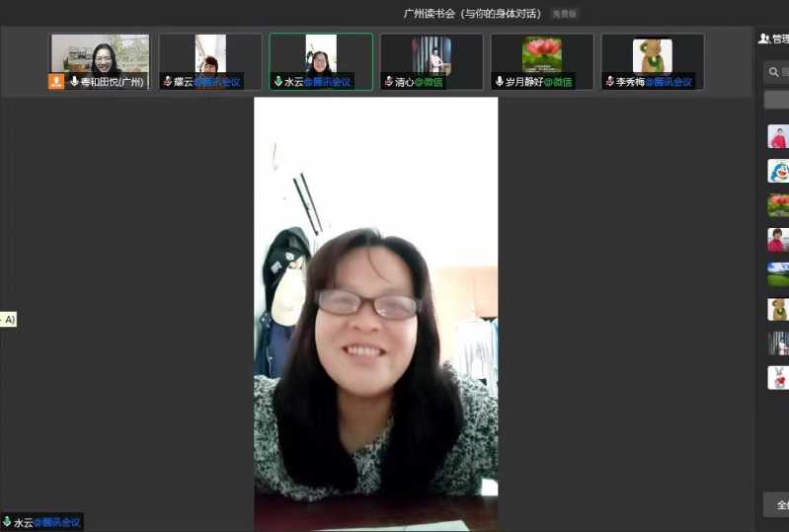Click the 免费版 badge next to meeting title
The image size is (789, 532).
pos(564,14)
